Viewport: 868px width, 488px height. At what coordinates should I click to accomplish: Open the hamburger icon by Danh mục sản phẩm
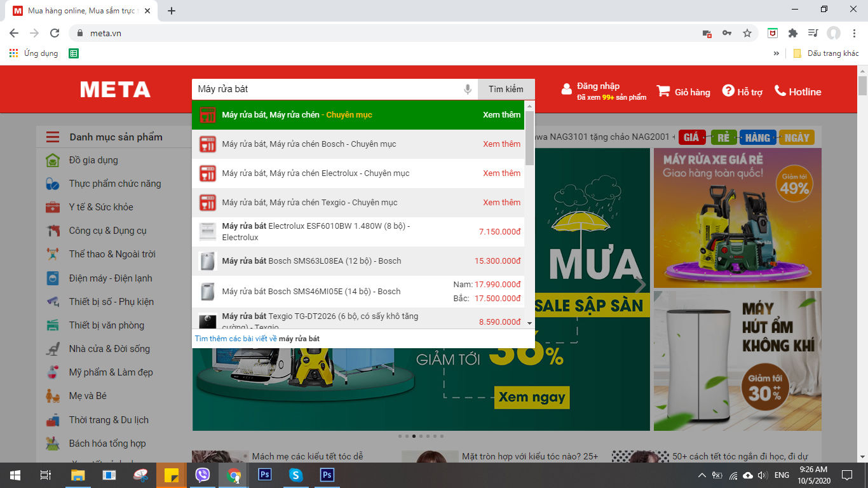pos(53,137)
